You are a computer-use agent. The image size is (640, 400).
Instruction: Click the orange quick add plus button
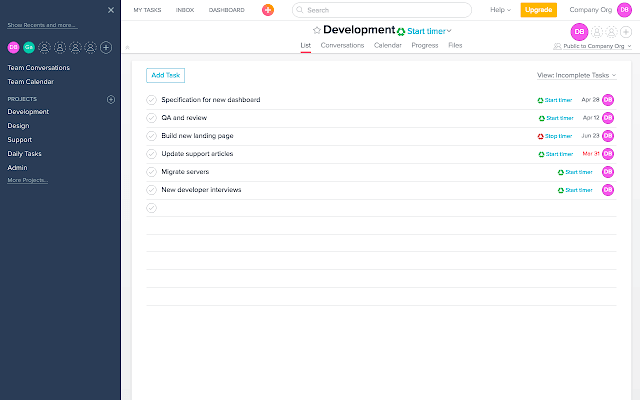[268, 10]
